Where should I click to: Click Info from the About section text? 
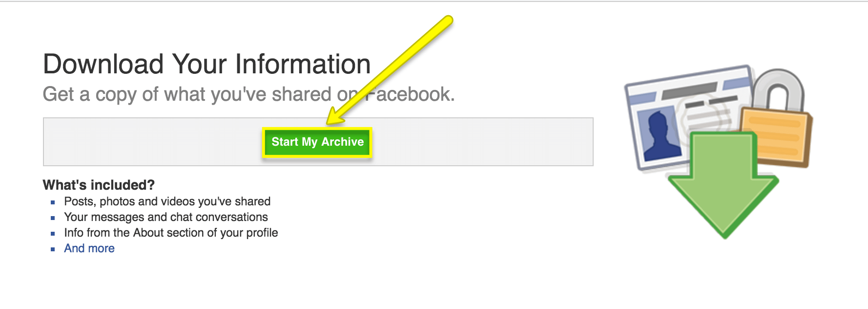tap(171, 233)
